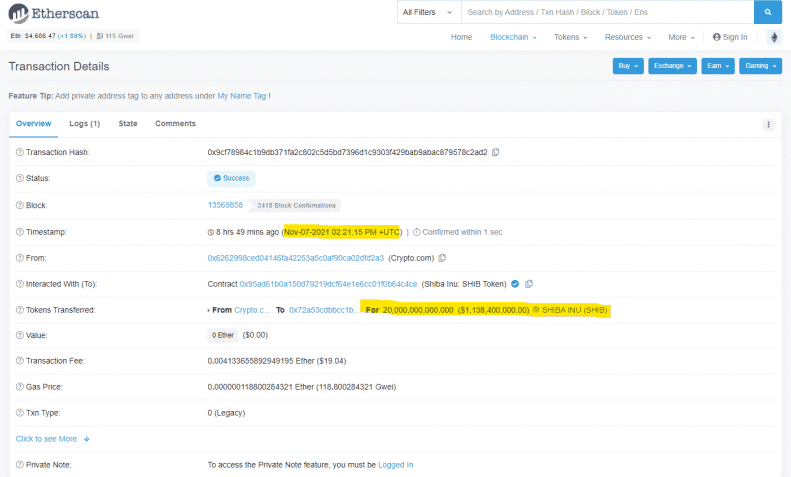Click the Ethereum network icon

pos(772,37)
